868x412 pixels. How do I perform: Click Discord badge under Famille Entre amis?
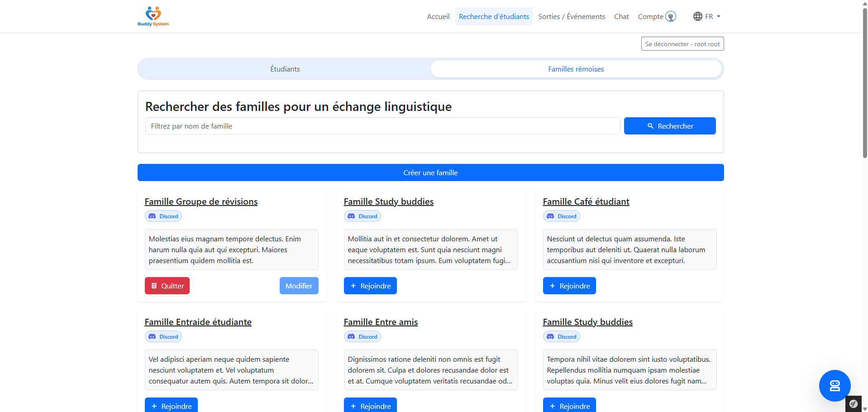pos(362,337)
